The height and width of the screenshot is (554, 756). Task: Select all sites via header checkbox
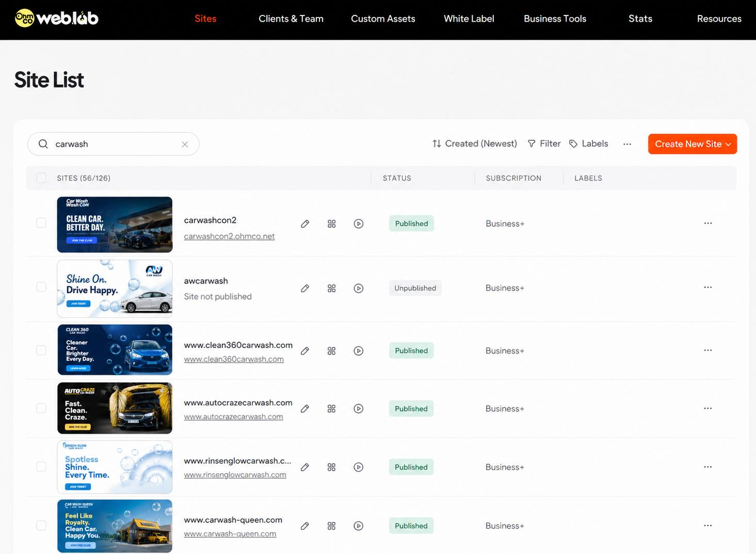[x=41, y=178]
